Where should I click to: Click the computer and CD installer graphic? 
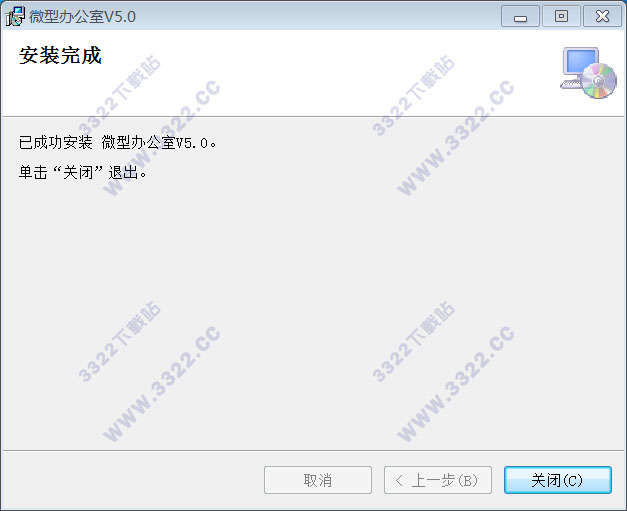[x=588, y=73]
